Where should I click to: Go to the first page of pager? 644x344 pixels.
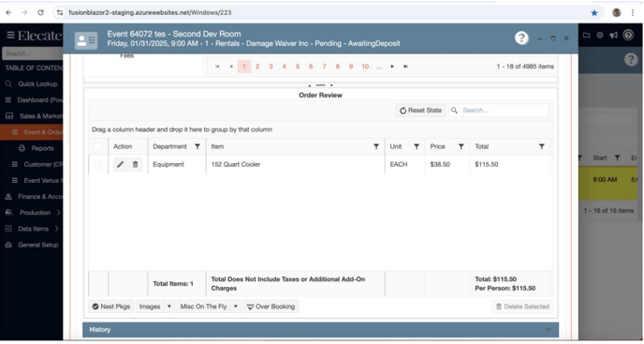(217, 67)
